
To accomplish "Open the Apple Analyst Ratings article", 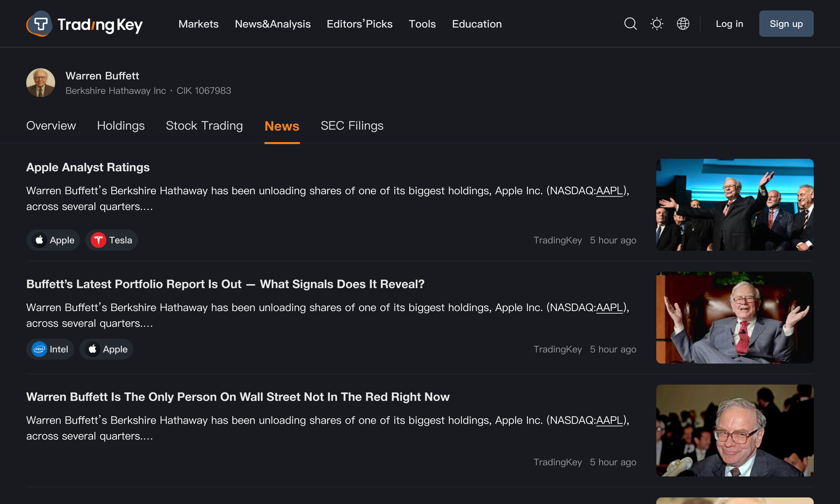I will coord(88,167).
